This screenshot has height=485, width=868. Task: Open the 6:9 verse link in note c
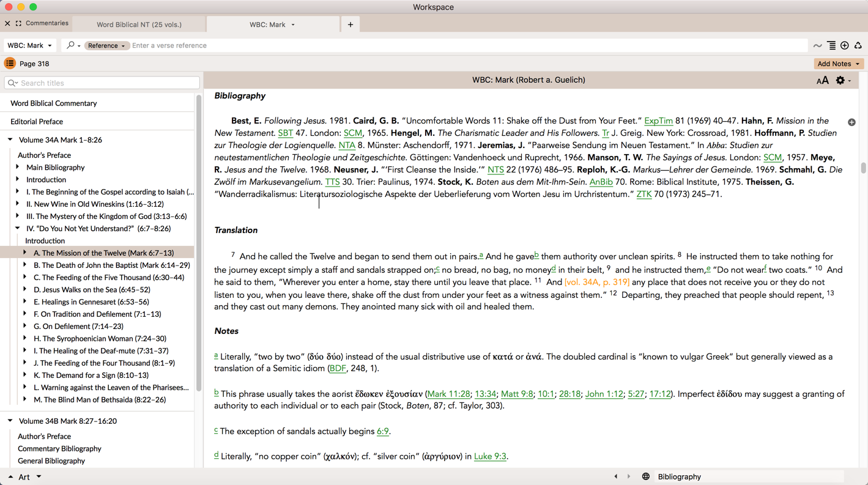click(383, 432)
